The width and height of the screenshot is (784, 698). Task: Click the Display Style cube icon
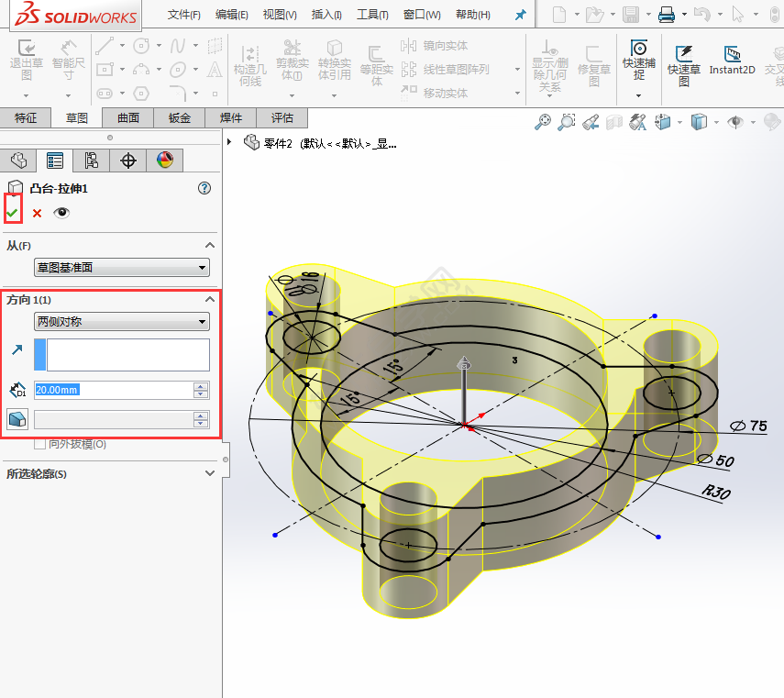699,122
